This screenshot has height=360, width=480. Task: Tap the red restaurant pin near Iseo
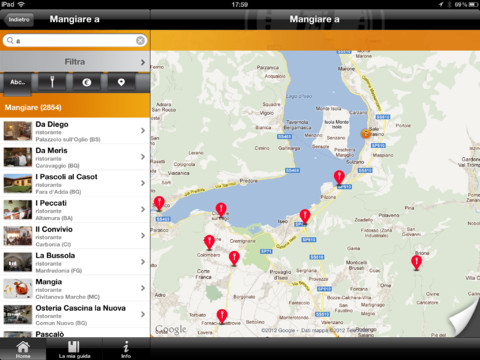305,217
